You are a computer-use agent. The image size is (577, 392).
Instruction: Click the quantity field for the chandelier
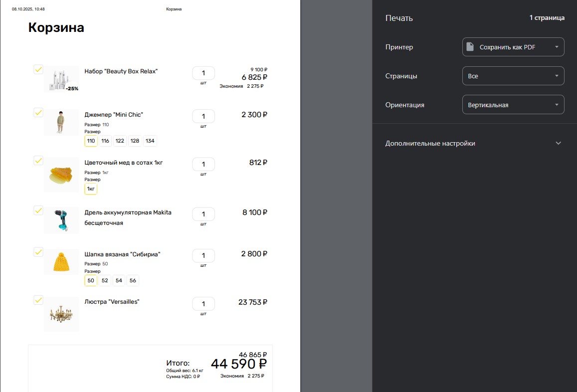(203, 304)
